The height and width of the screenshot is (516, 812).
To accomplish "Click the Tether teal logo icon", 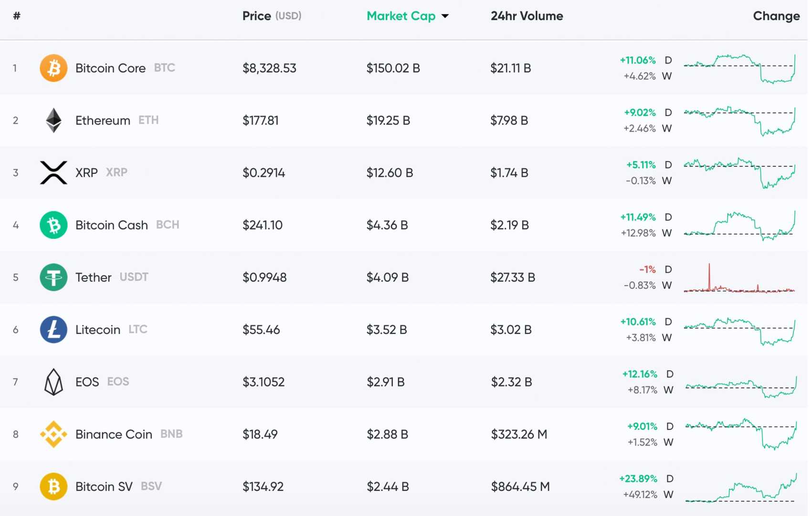I will click(53, 277).
